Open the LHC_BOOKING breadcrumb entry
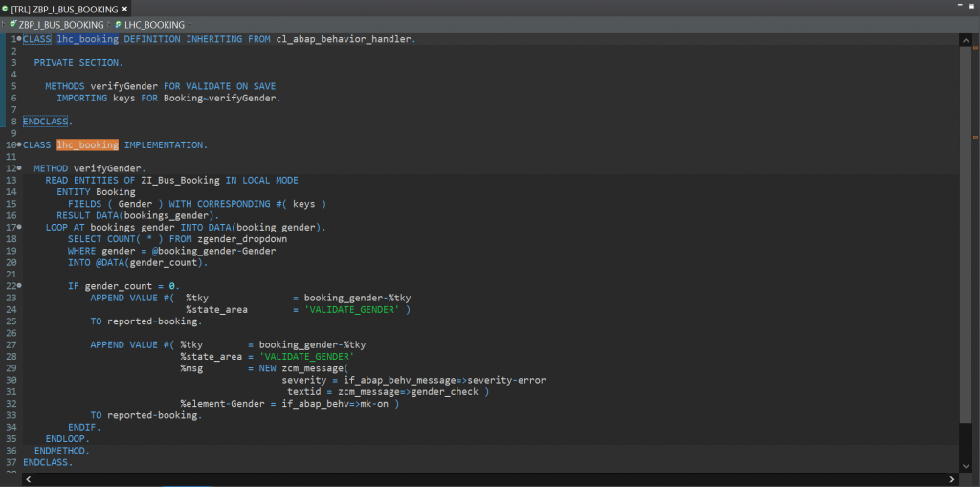 pos(154,25)
